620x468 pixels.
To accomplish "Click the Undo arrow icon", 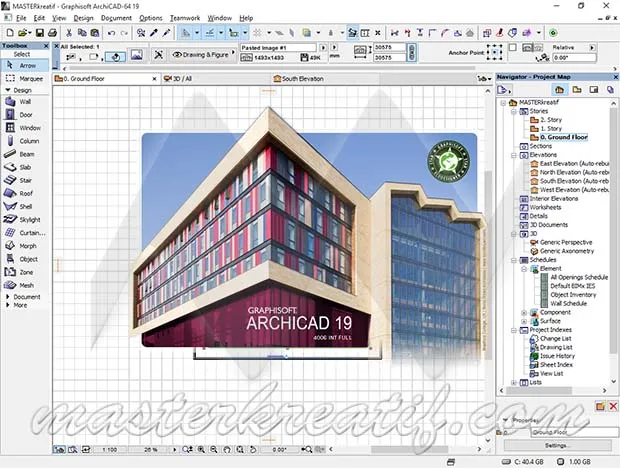I will tap(112, 33).
